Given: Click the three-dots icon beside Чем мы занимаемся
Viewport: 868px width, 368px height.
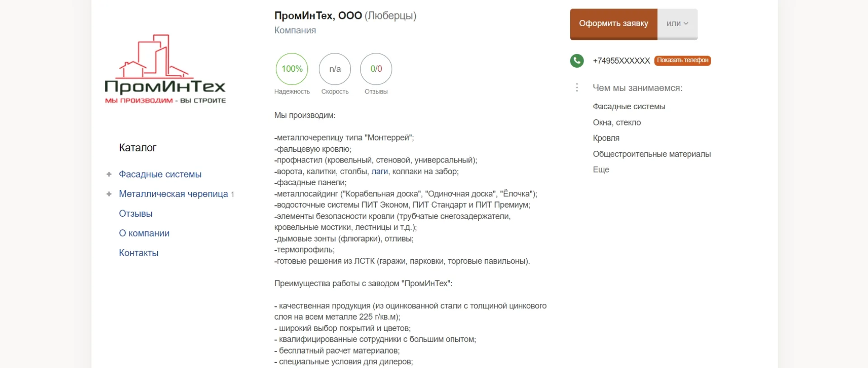Looking at the screenshot, I should coord(577,88).
